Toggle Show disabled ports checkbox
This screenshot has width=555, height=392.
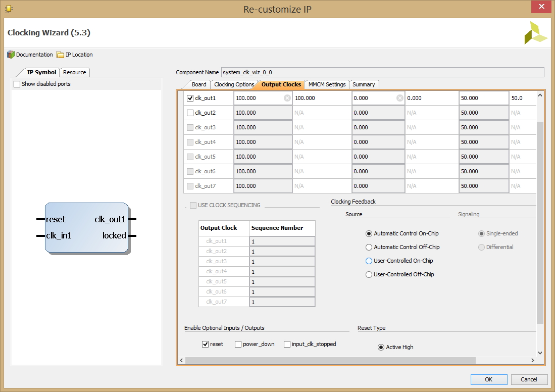(17, 84)
